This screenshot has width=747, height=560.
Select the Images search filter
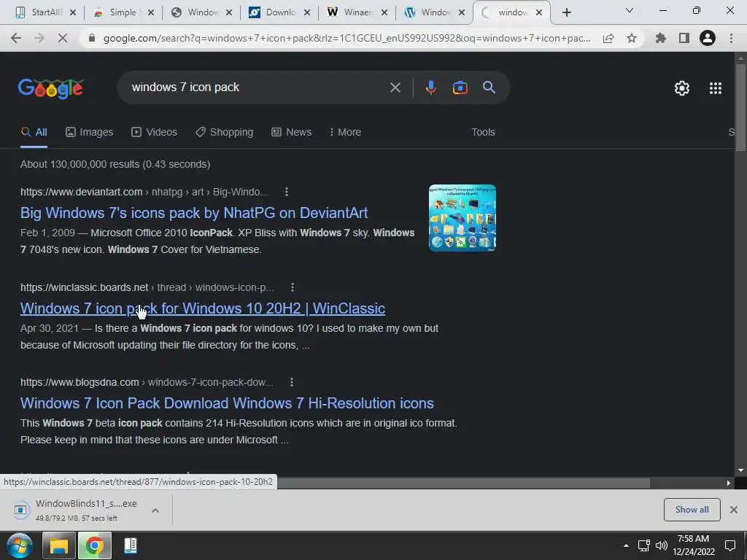coord(90,132)
